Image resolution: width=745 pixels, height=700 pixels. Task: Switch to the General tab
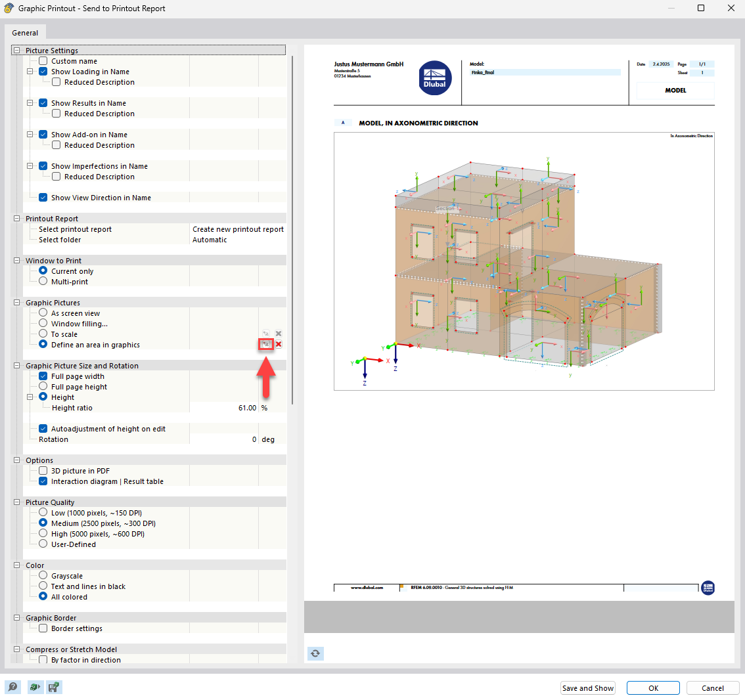pyautogui.click(x=25, y=32)
